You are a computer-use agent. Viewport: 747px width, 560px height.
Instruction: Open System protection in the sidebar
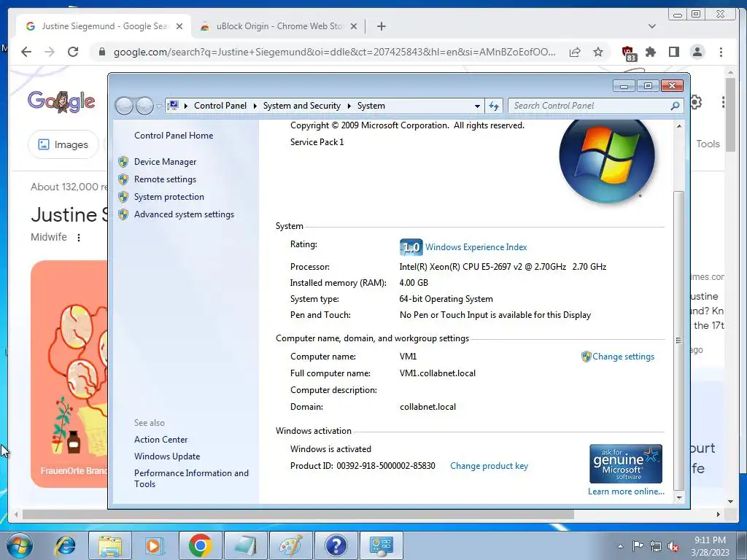pyautogui.click(x=169, y=197)
